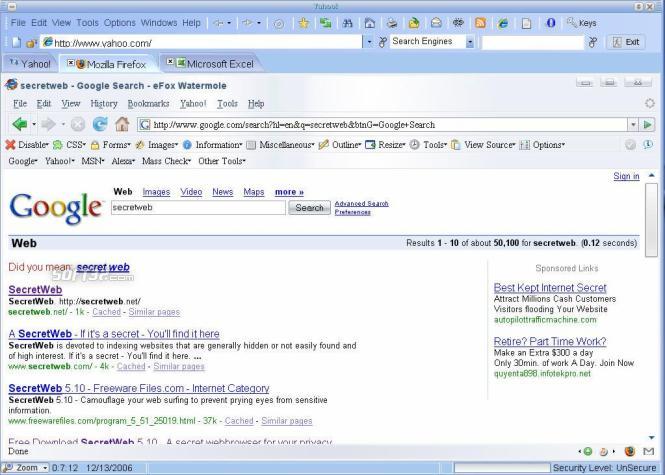
Task: Open the Disable dropdown in developer toolbar
Action: [28, 145]
